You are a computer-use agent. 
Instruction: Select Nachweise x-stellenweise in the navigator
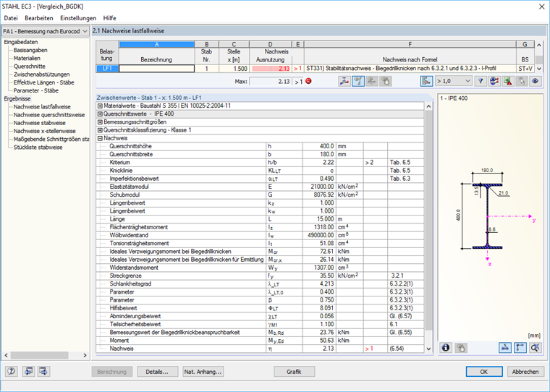click(44, 131)
